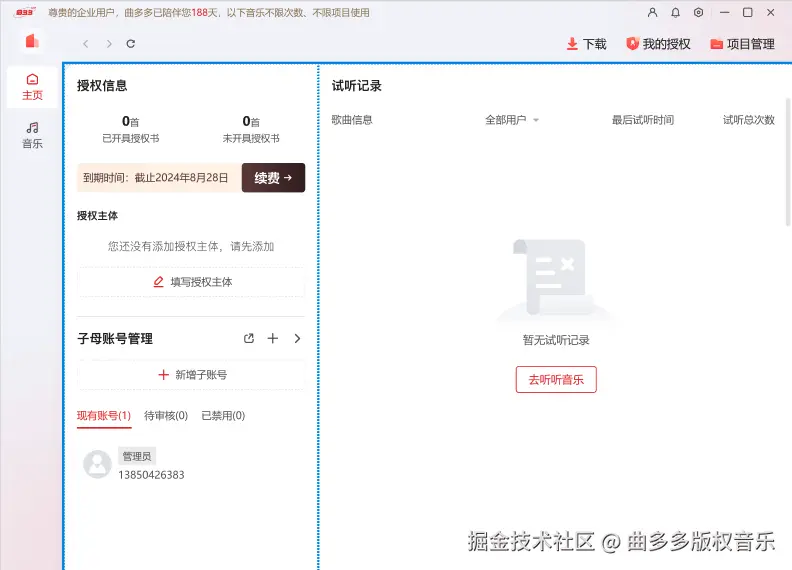Minimize the application window

click(x=725, y=13)
